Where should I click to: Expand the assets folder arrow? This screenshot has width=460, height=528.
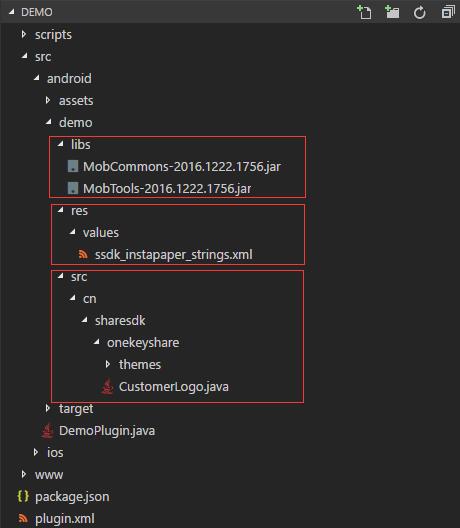point(48,100)
